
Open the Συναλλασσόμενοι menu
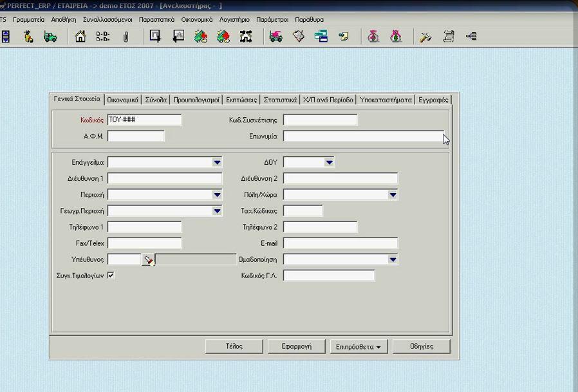click(107, 19)
